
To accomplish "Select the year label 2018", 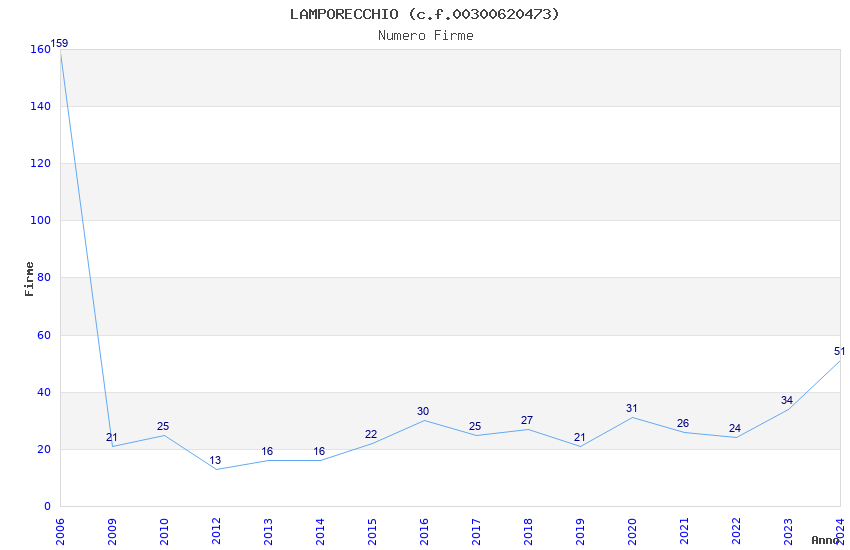I will 529,532.
